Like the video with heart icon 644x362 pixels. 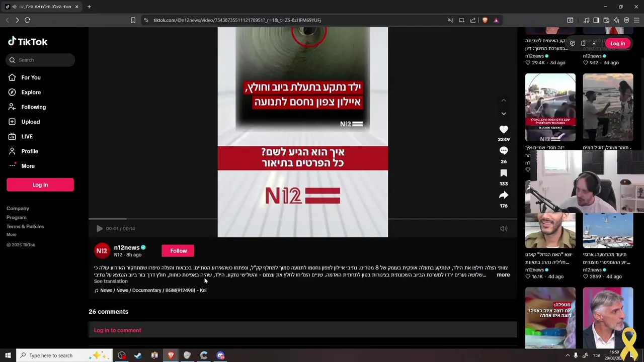(x=504, y=129)
